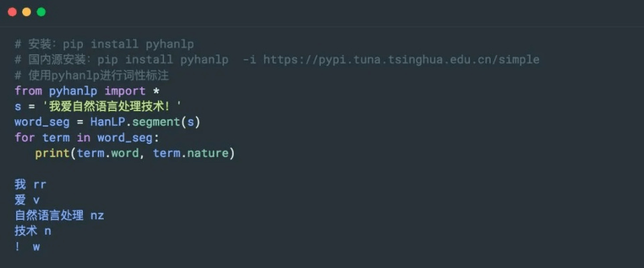The height and width of the screenshot is (268, 644).
Task: Click the '# 使用pyhanlp进行词性标注' comment line
Action: pos(92,75)
